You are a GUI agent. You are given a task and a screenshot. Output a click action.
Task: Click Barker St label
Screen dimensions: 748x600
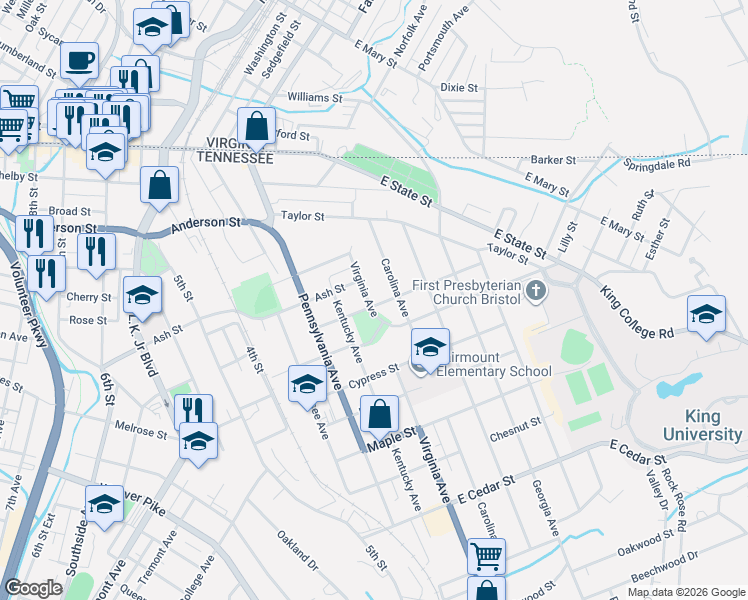click(x=553, y=160)
